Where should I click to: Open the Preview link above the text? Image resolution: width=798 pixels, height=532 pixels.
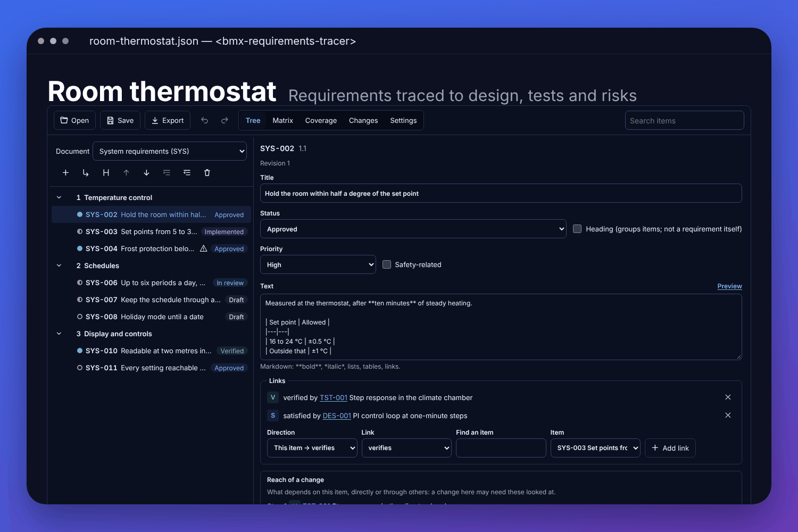pos(729,286)
